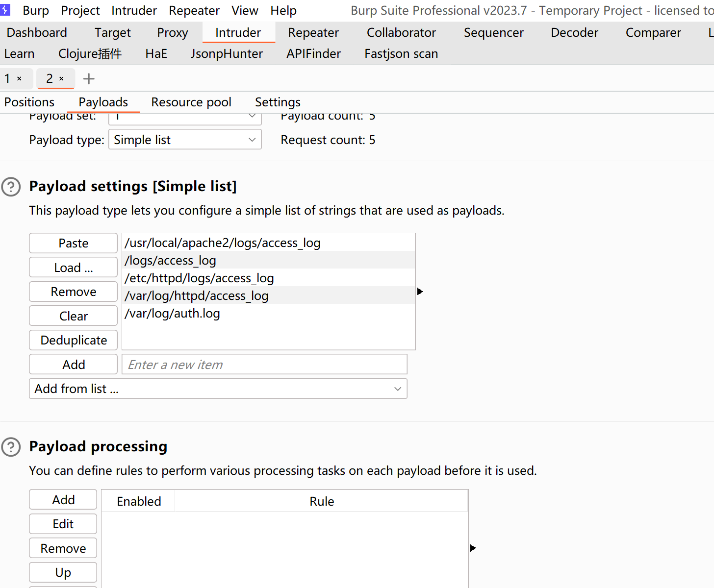
Task: Open the Collaborator tab
Action: click(x=401, y=32)
